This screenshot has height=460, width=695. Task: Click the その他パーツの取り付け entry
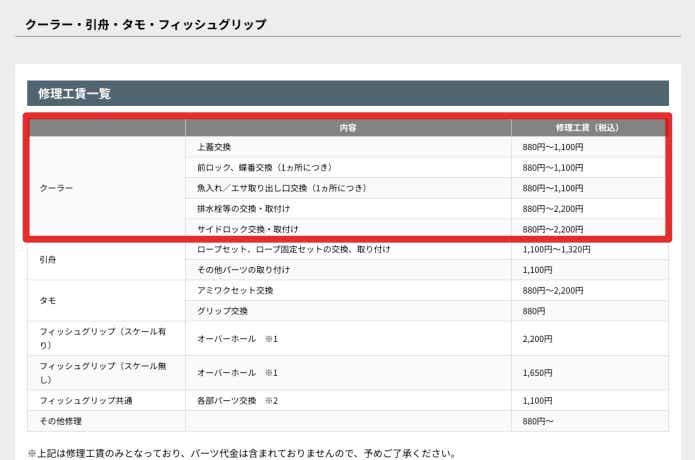coord(246,270)
